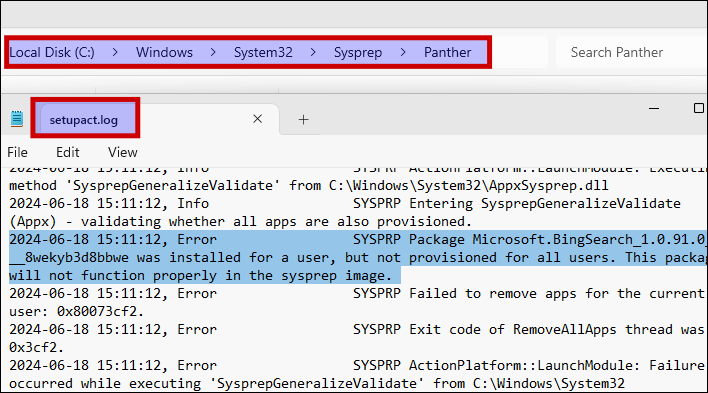Viewport: 708px width, 393px height.
Task: Open the File menu
Action: 17,152
